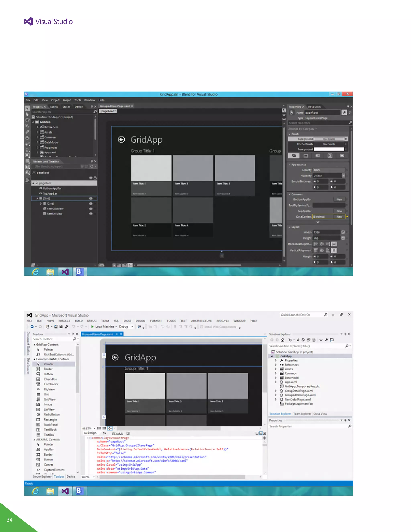Select the TextBlock tool in Blend toolbar

(x=27, y=167)
